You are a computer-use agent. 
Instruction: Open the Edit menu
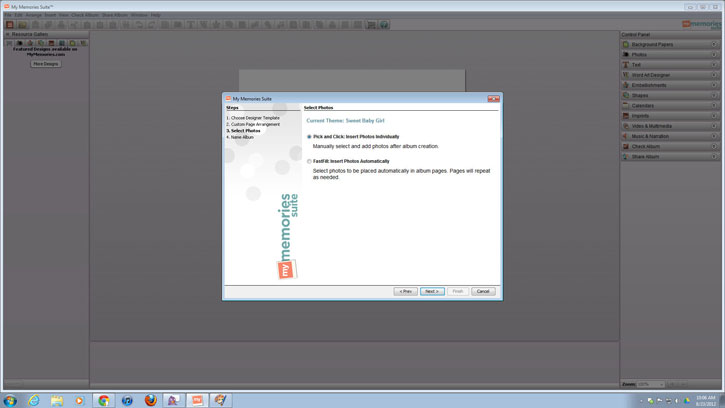click(18, 15)
